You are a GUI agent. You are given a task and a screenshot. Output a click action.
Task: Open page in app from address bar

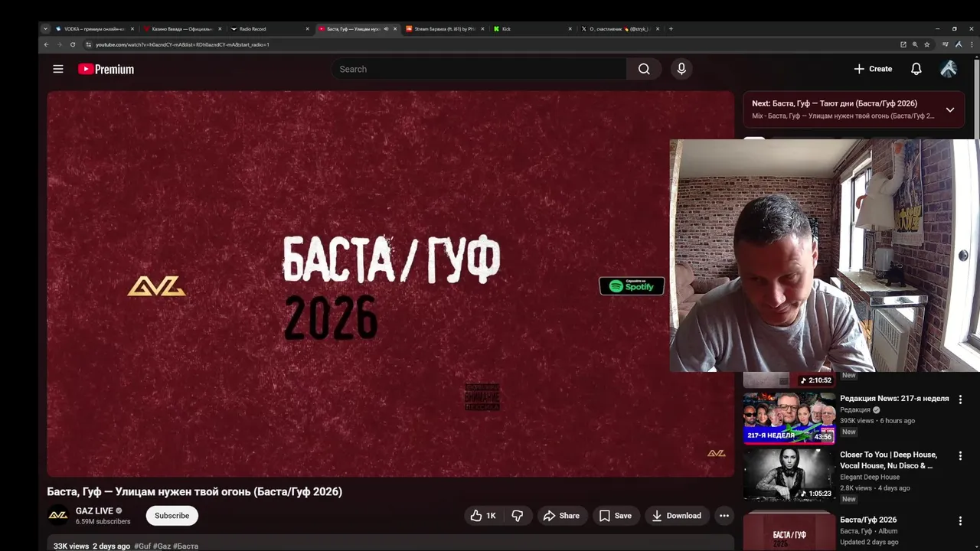[x=903, y=44]
